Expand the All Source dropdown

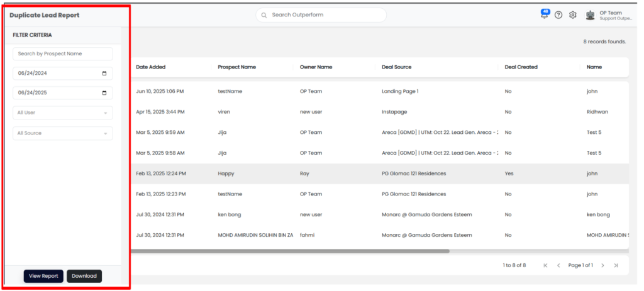point(63,133)
